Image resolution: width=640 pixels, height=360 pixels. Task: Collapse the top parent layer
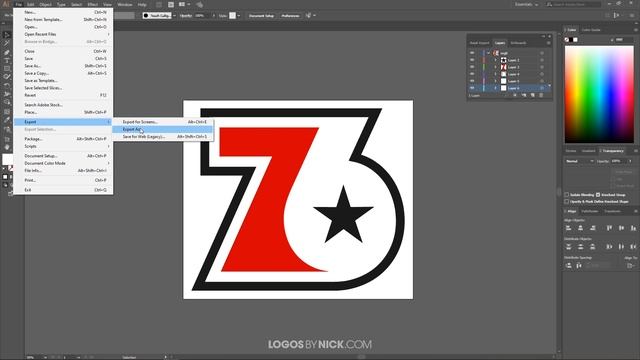[489, 53]
